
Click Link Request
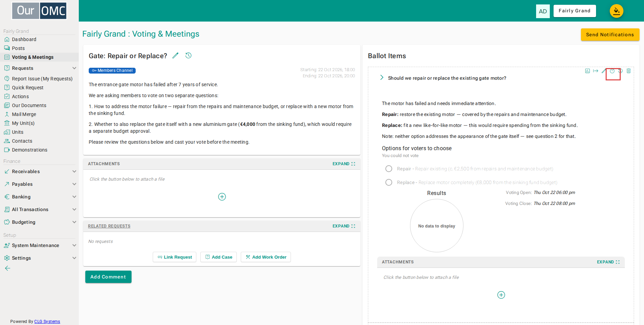[174, 257]
